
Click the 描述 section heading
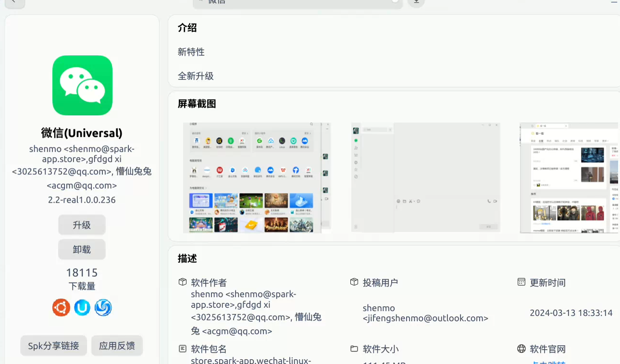[x=187, y=259]
